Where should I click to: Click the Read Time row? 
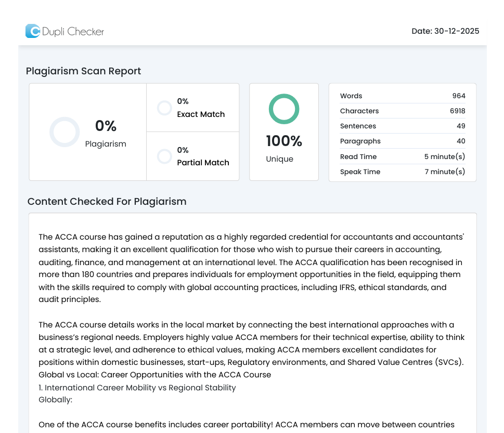pyautogui.click(x=402, y=157)
